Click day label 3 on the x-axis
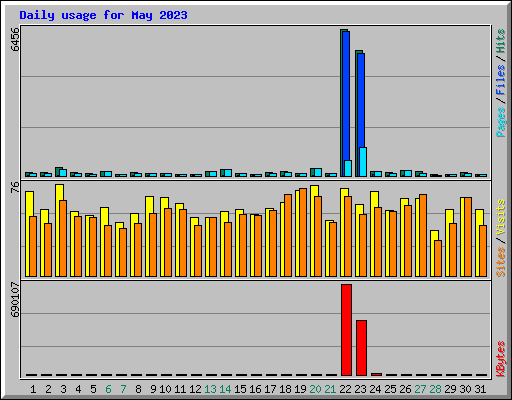Screen dimensions: 512x400 [x=63, y=389]
